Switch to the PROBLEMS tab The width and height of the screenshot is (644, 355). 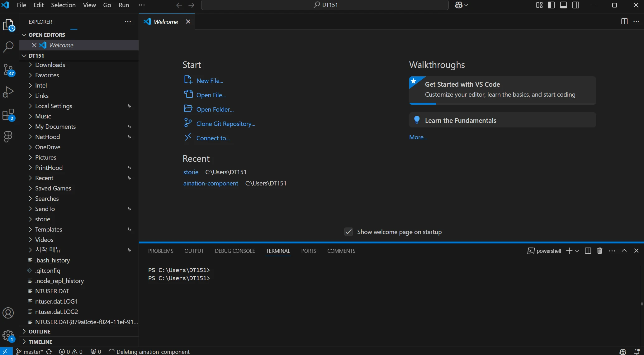tap(161, 251)
